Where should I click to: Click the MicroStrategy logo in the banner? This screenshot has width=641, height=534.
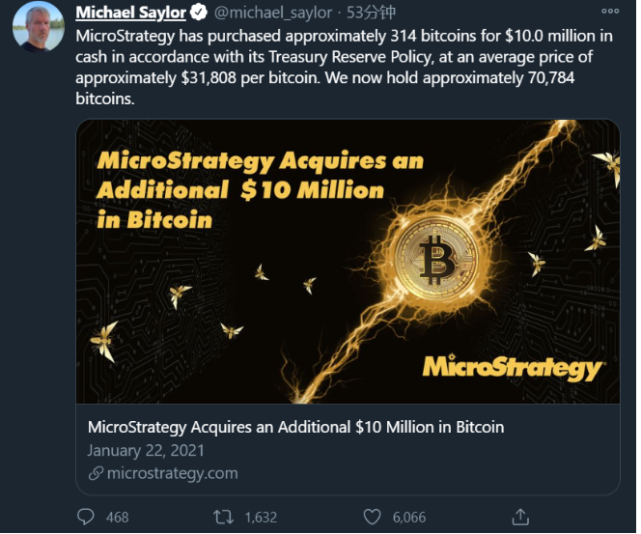pyautogui.click(x=513, y=367)
